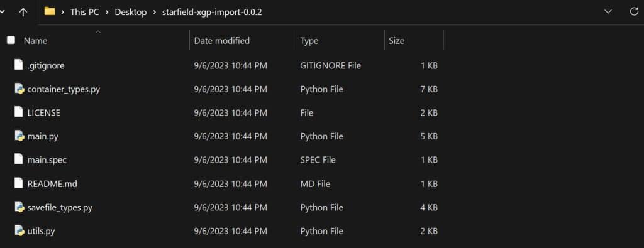Click the utils.py Python icon
This screenshot has width=644, height=248.
(x=19, y=230)
